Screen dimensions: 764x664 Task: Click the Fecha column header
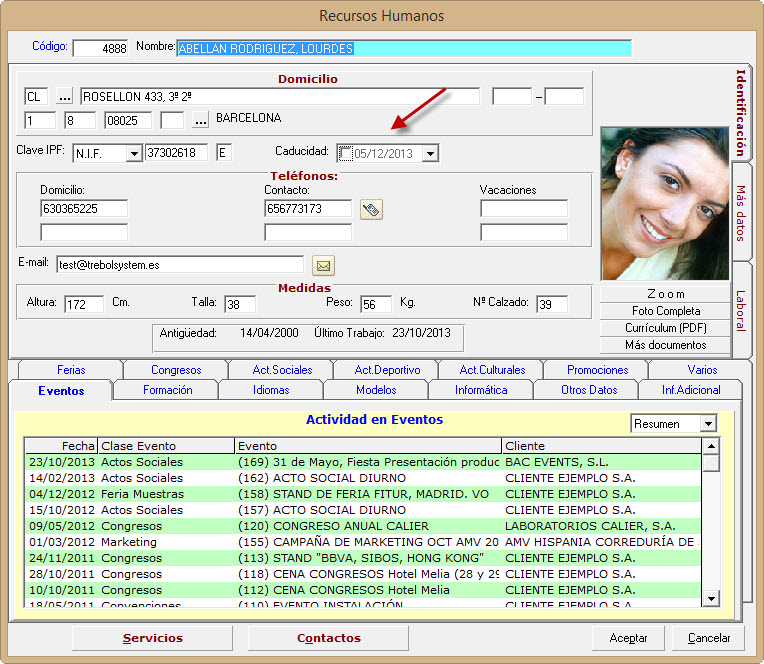coord(61,446)
